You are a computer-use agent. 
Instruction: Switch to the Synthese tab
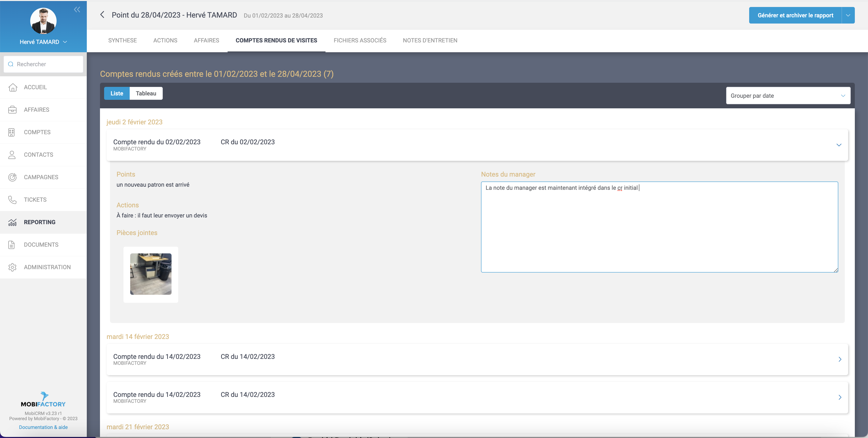[x=122, y=40]
